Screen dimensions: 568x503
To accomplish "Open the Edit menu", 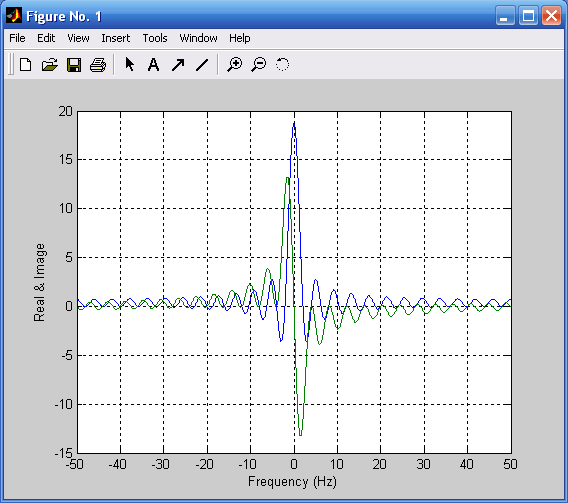I will point(46,38).
